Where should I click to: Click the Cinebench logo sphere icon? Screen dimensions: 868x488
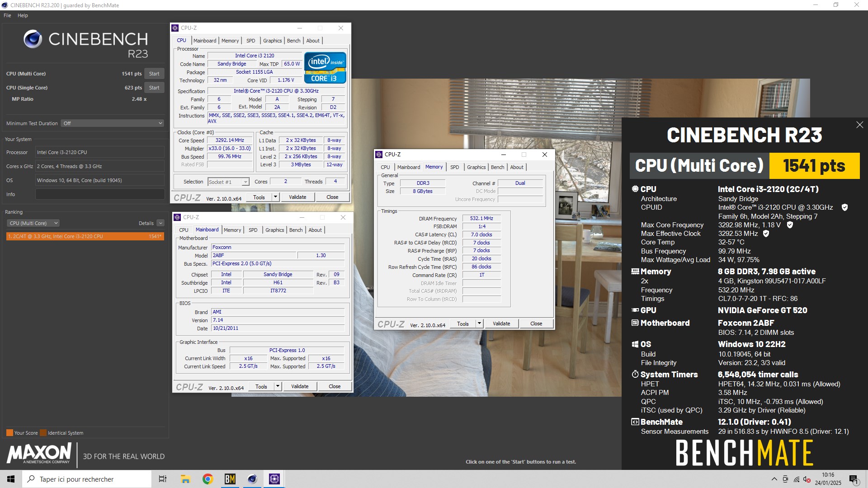coord(33,39)
